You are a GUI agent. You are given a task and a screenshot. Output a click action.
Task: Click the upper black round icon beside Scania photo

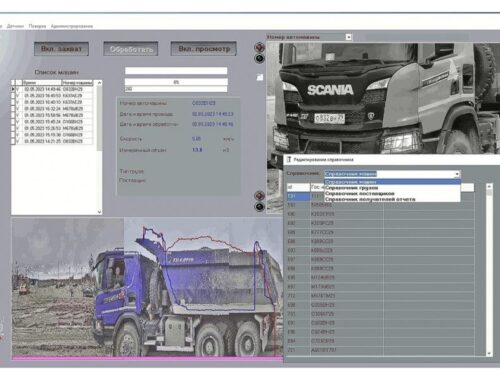[260, 59]
